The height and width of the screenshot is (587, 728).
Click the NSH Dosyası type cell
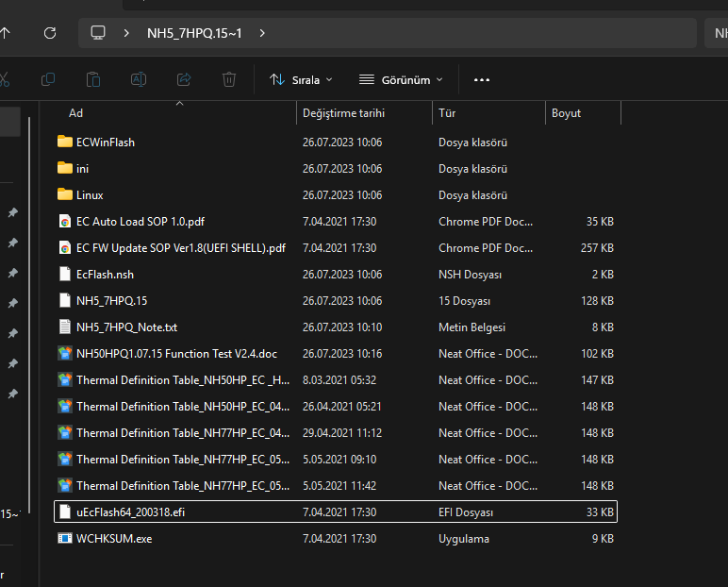coord(470,275)
